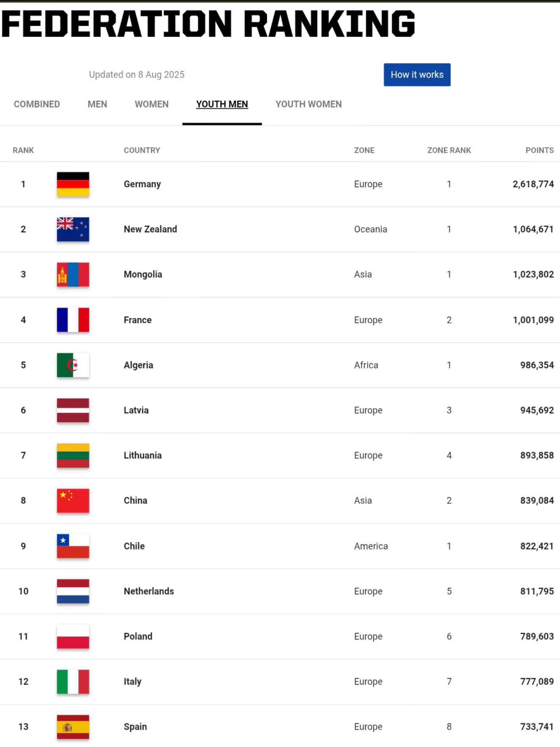Click the Mongolia flag icon
The image size is (560, 747).
click(x=73, y=274)
